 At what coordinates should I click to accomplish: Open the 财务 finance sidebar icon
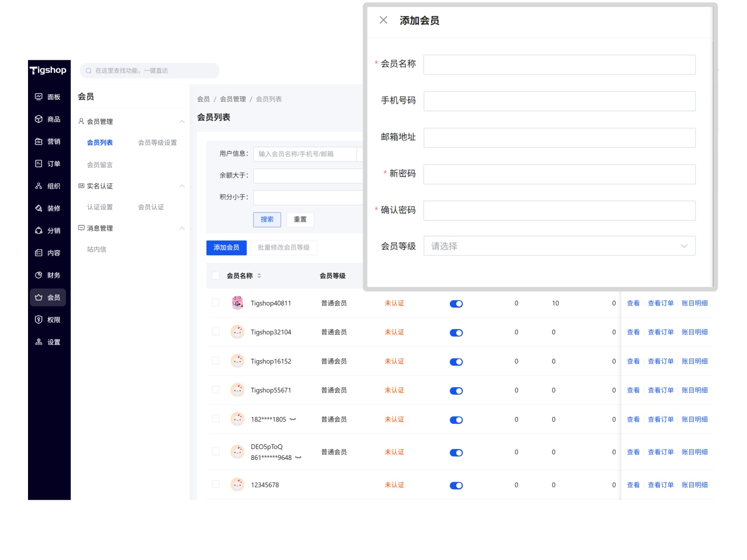tap(39, 275)
